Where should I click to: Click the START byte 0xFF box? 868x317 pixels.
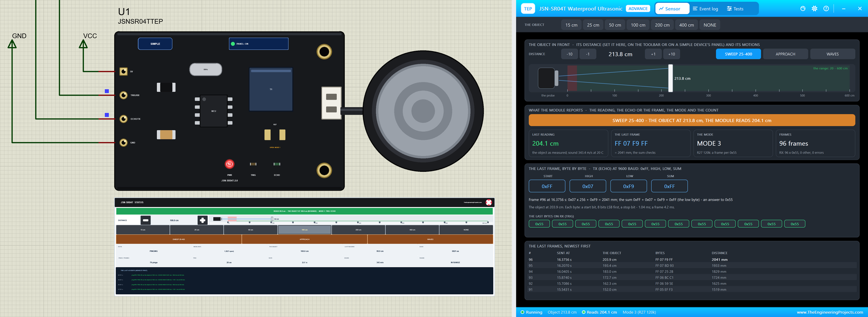pos(547,186)
